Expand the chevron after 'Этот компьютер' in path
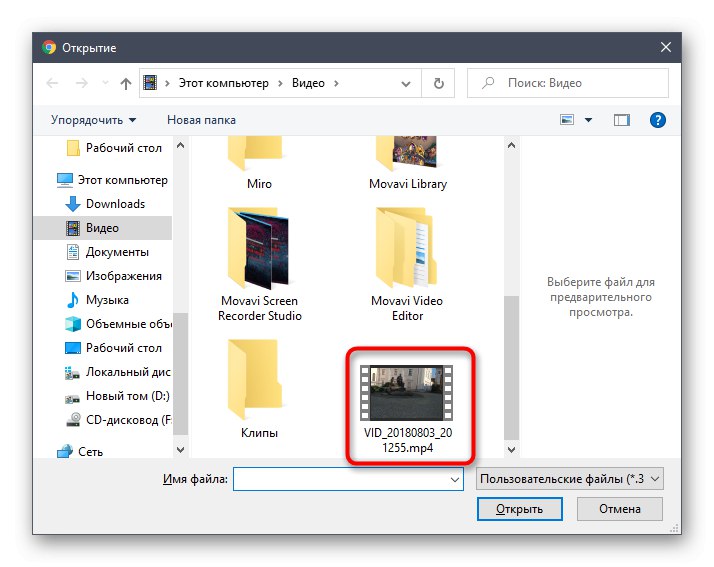This screenshot has height=567, width=714. [x=280, y=83]
